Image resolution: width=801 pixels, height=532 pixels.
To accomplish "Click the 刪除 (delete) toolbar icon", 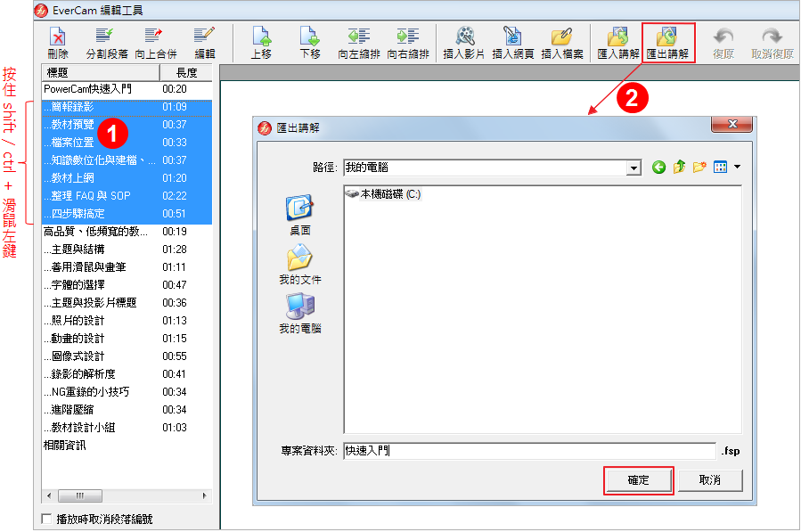I will tap(58, 37).
